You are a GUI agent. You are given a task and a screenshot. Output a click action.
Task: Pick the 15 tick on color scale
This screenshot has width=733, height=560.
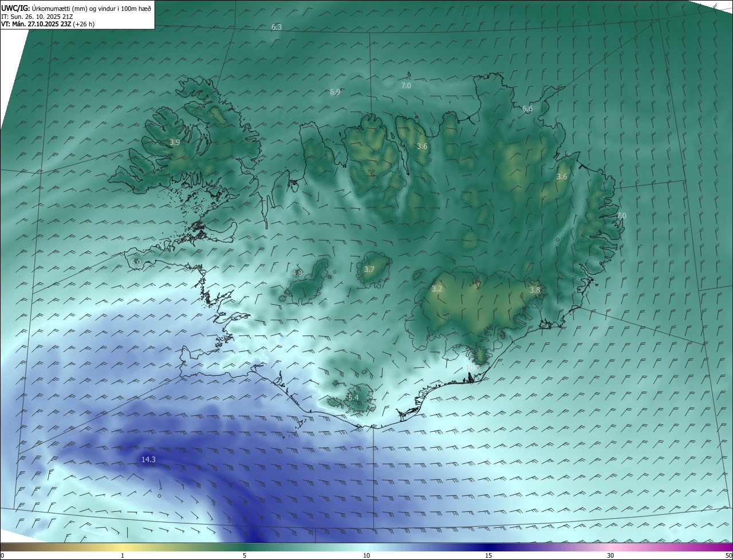coord(488,555)
